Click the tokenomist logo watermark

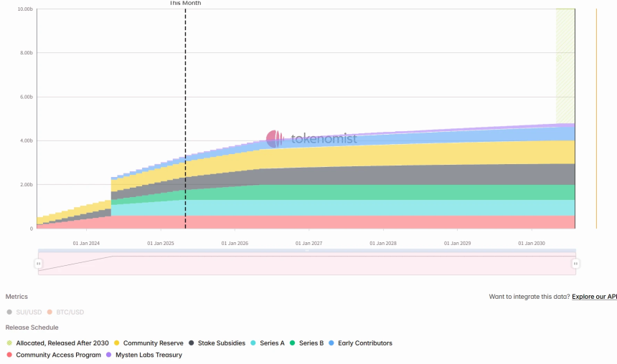coord(311,139)
